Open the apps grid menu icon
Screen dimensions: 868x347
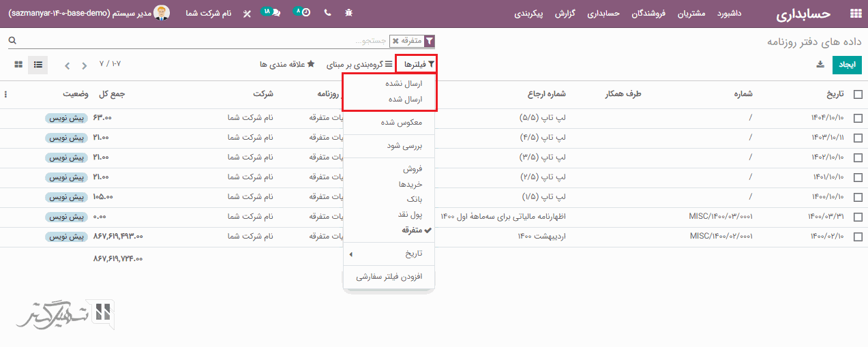pyautogui.click(x=854, y=13)
